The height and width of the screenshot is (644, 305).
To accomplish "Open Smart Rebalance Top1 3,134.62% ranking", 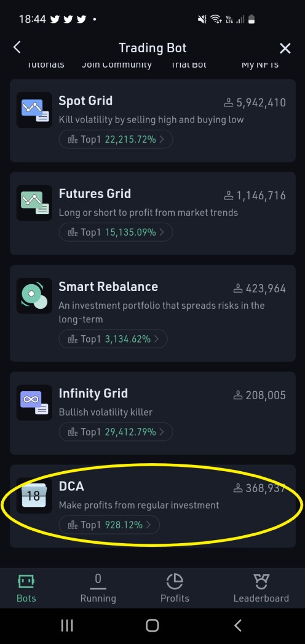I will point(113,339).
